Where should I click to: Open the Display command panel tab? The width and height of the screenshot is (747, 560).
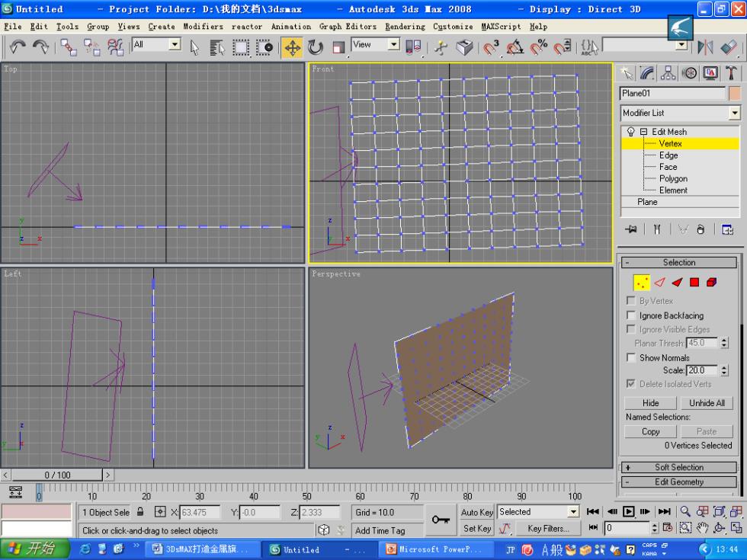(710, 73)
